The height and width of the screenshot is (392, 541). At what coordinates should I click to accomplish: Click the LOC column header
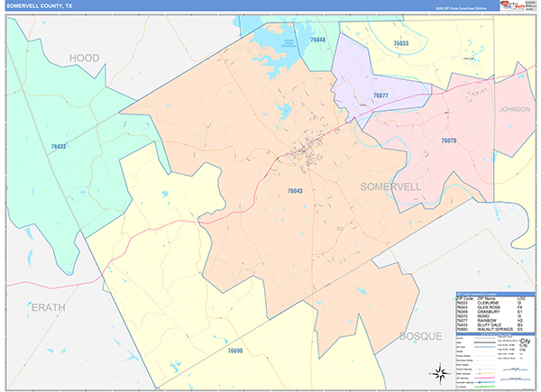tap(521, 298)
